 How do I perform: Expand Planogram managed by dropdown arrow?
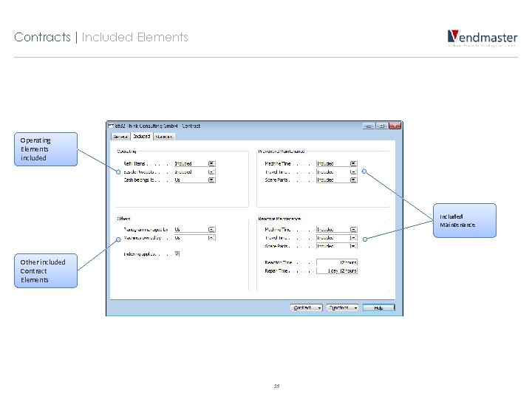(x=211, y=229)
